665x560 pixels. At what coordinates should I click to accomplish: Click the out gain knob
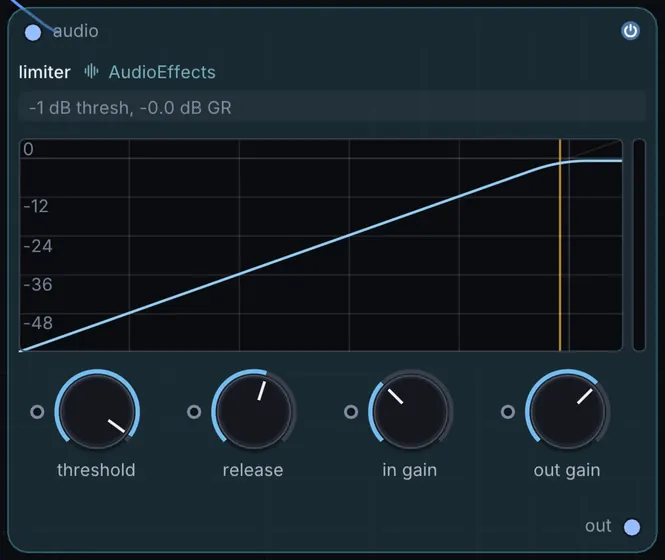pos(567,412)
